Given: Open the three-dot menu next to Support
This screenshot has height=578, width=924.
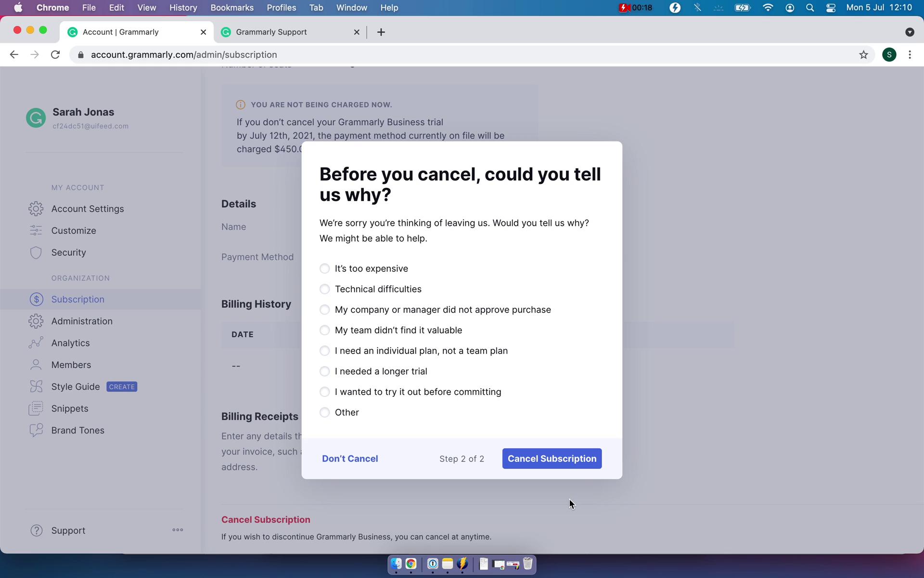Looking at the screenshot, I should tap(178, 530).
